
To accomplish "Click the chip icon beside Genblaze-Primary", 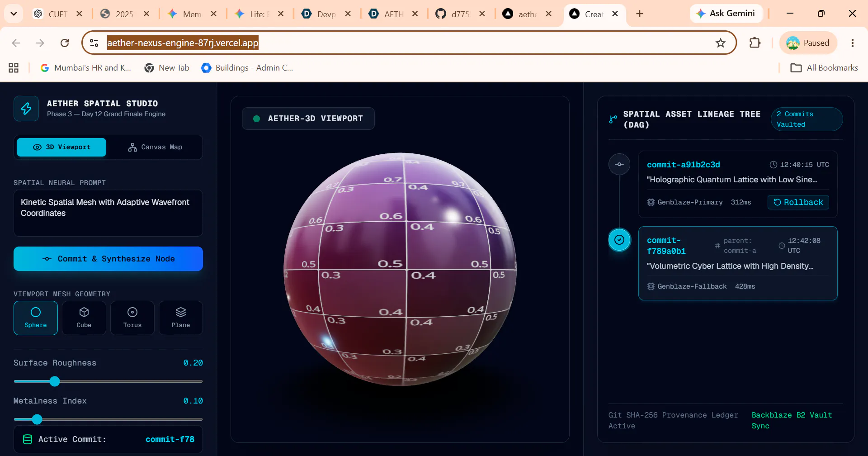I will click(651, 202).
